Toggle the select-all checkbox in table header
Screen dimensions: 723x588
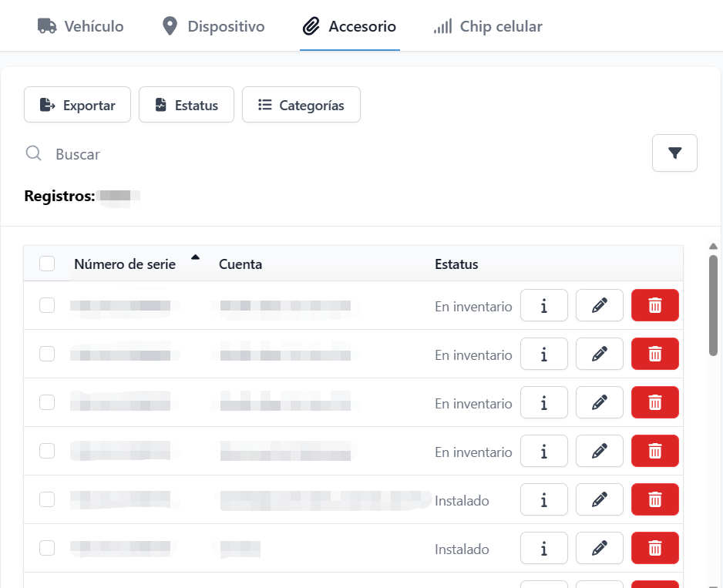click(47, 264)
